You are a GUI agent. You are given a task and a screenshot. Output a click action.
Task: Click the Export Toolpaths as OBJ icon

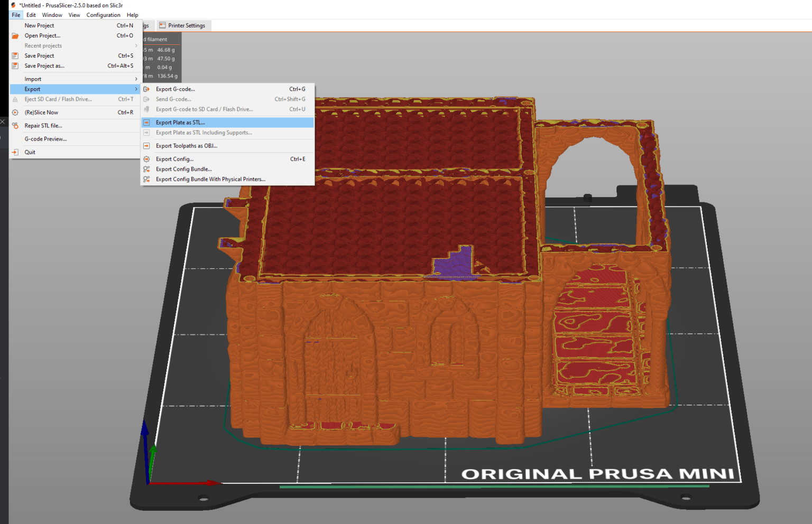(x=146, y=146)
